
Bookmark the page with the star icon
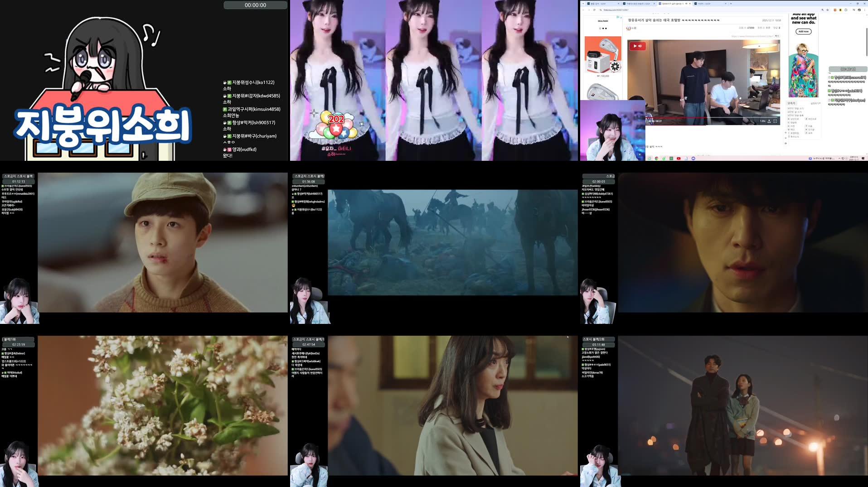point(828,10)
